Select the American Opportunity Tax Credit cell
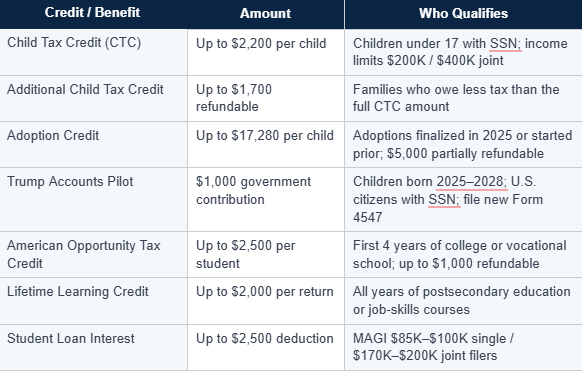 point(94,255)
